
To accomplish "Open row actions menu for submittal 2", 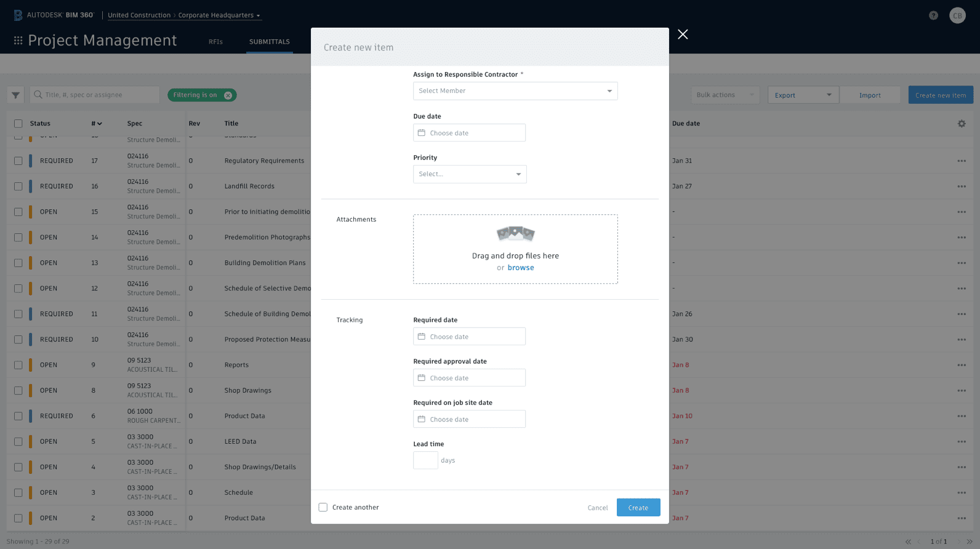I will 962,518.
